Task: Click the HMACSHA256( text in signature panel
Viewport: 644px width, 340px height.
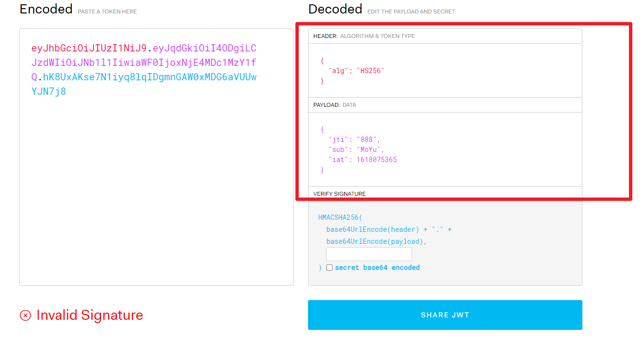Action: [340, 217]
